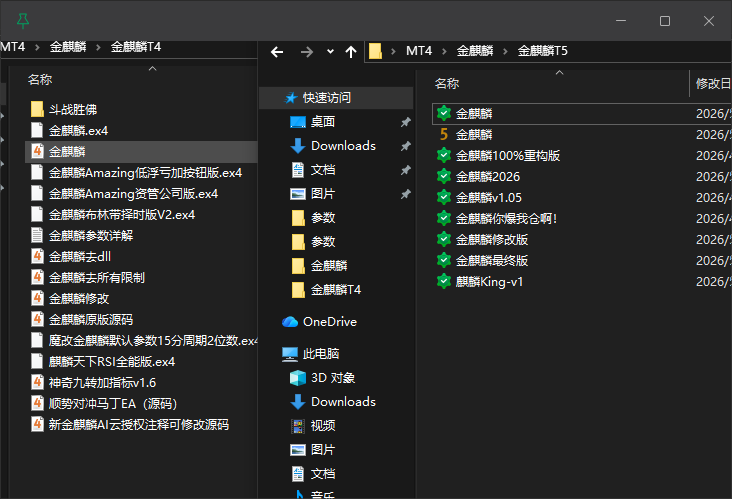Select 顺势对冲马丁EA（源码）file
The width and height of the screenshot is (732, 499).
point(113,404)
